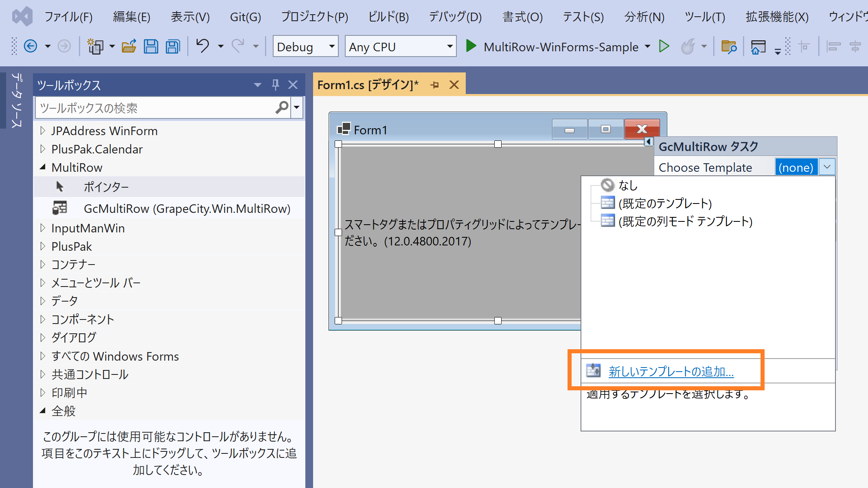Expand the データ toolbox group
This screenshot has height=488, width=868.
click(x=43, y=301)
